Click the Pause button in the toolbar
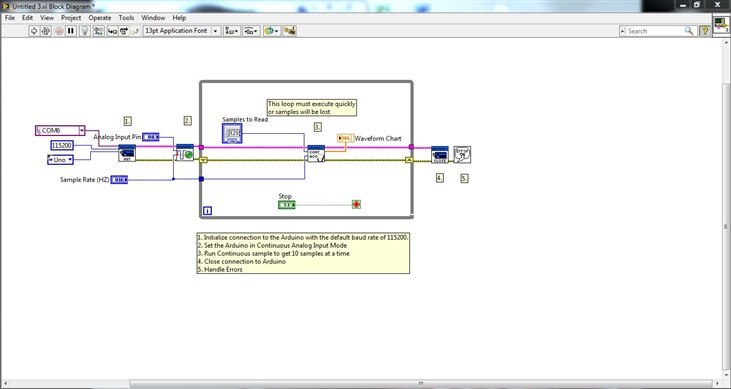This screenshot has width=731, height=389. [x=71, y=31]
